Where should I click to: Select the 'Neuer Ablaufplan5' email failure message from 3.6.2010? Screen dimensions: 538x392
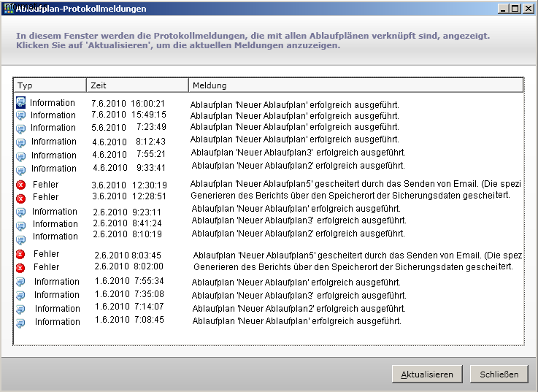click(x=356, y=184)
